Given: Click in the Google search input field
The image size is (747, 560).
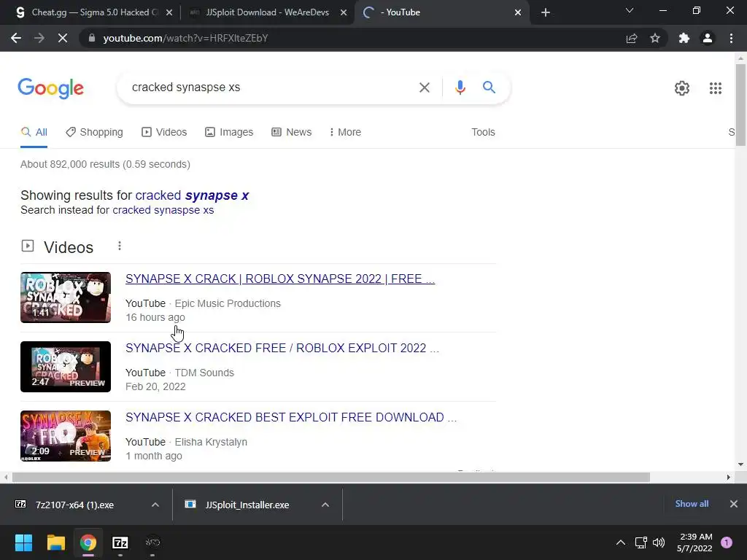Looking at the screenshot, I should coord(269,87).
